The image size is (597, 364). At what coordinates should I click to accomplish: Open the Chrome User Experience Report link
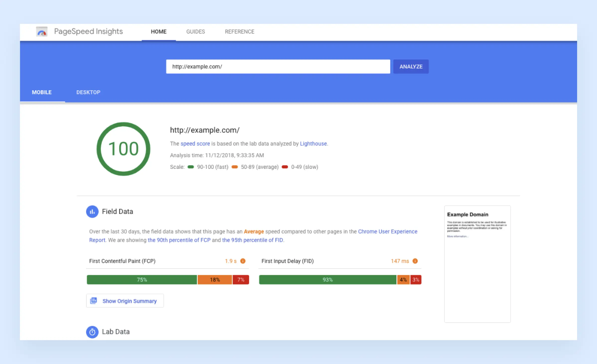point(388,231)
